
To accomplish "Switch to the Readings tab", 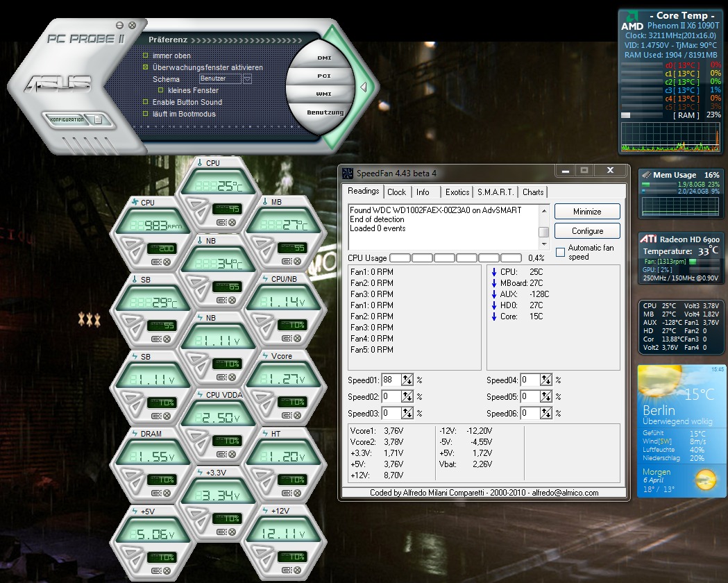I will pos(363,192).
